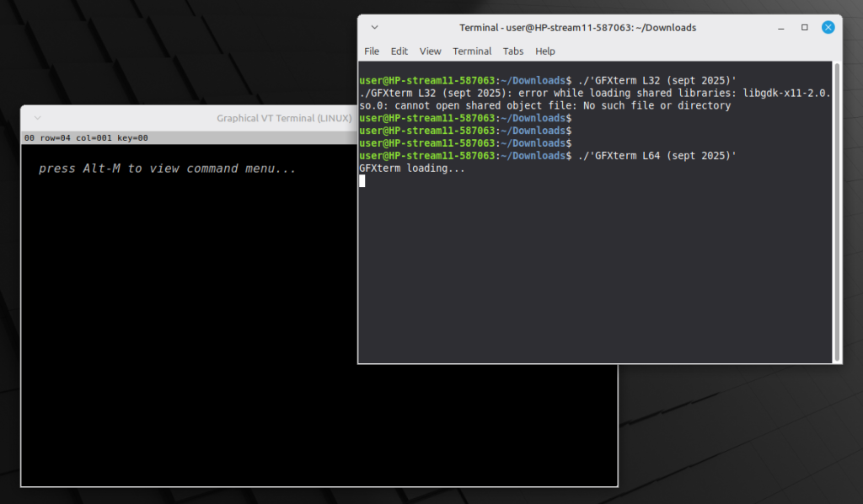Click the GFXterm row/col status bar
Screen dimensions: 863x504
tap(86, 137)
